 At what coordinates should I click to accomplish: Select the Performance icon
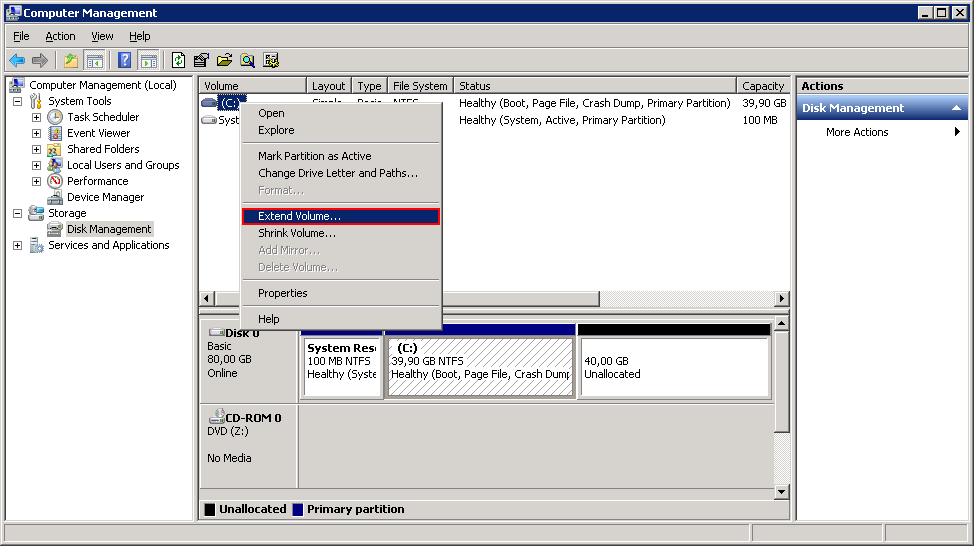pyautogui.click(x=55, y=181)
